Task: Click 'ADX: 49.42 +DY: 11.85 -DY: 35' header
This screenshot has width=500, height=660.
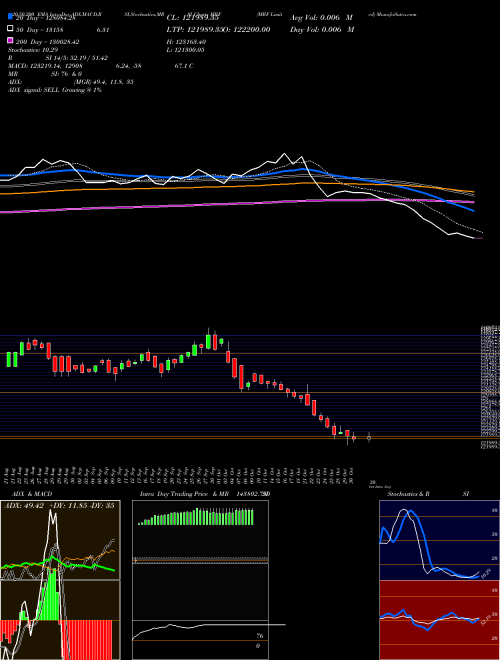Action: click(59, 506)
